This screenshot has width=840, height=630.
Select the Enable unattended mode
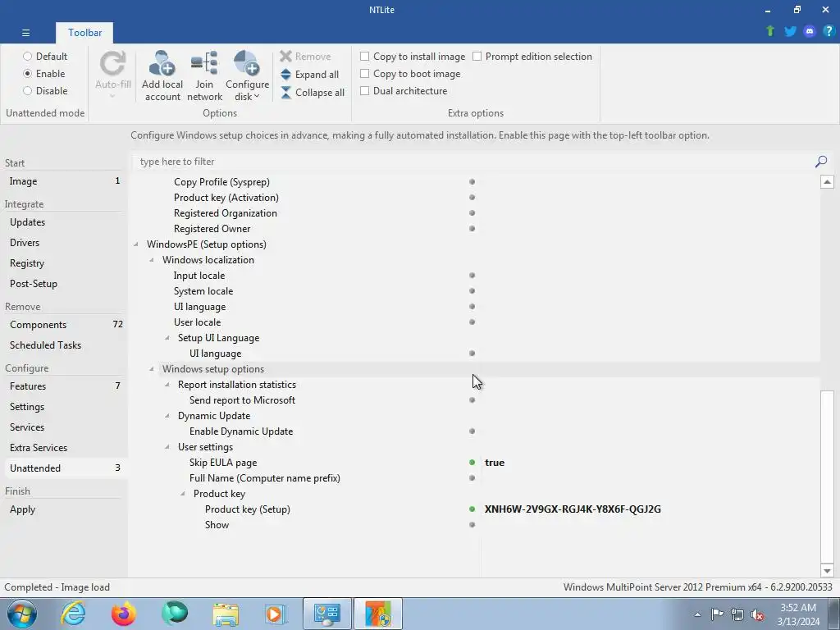point(27,73)
